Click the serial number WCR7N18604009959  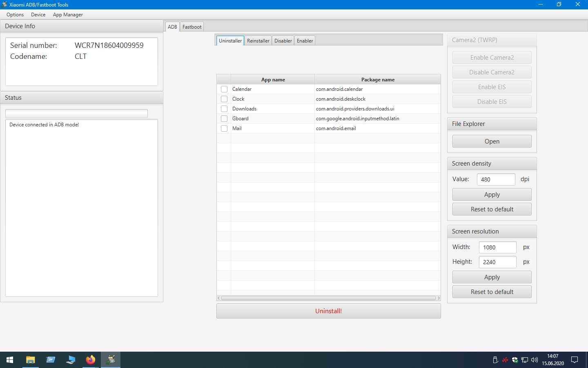(109, 45)
